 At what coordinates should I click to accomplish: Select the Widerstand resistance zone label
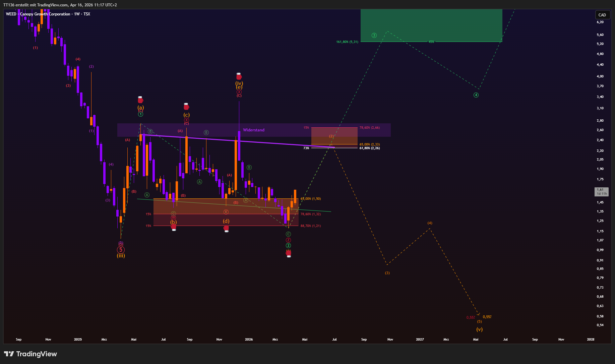coord(254,130)
